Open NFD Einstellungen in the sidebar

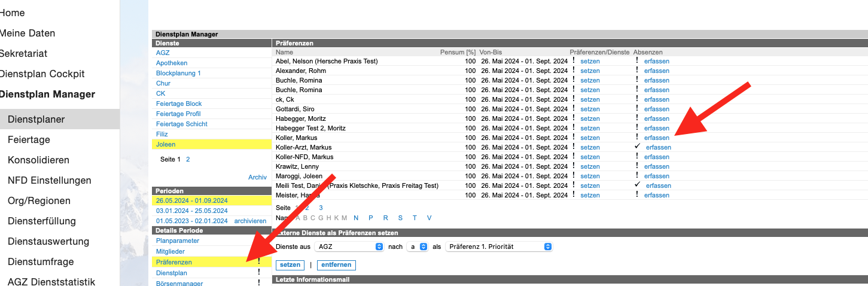49,180
